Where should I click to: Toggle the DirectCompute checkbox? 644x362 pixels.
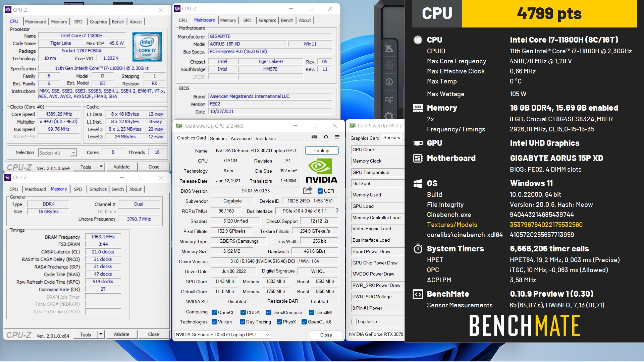tap(269, 312)
